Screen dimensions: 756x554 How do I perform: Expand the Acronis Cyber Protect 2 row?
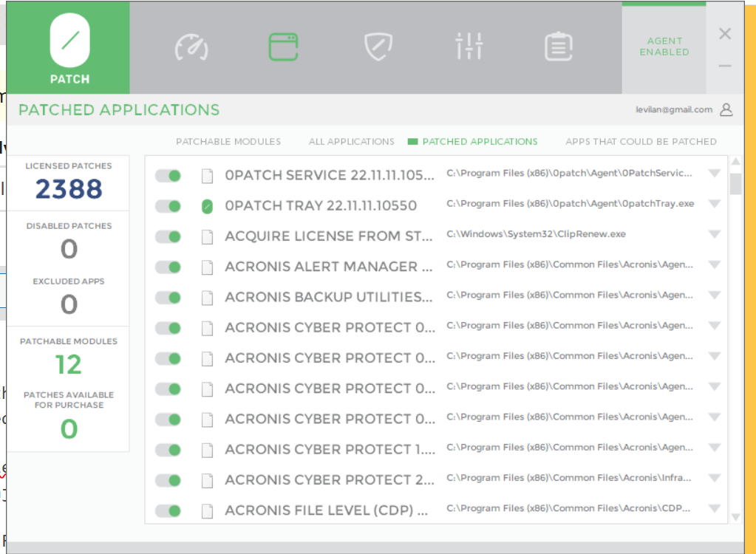tap(715, 478)
